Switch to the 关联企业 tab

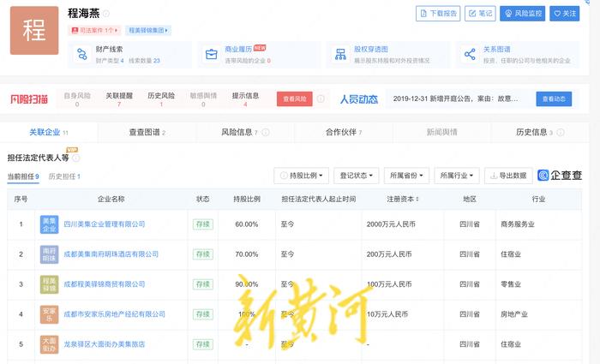(49, 132)
